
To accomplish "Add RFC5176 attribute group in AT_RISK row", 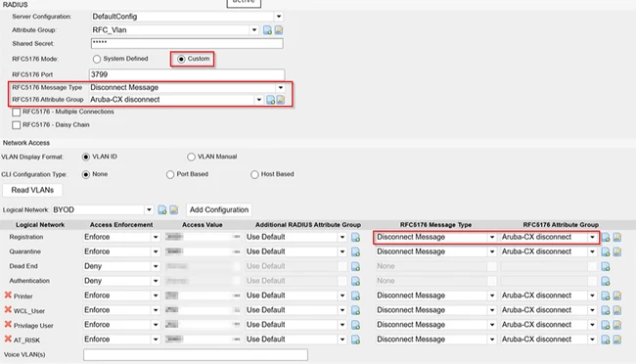I will 606,340.
